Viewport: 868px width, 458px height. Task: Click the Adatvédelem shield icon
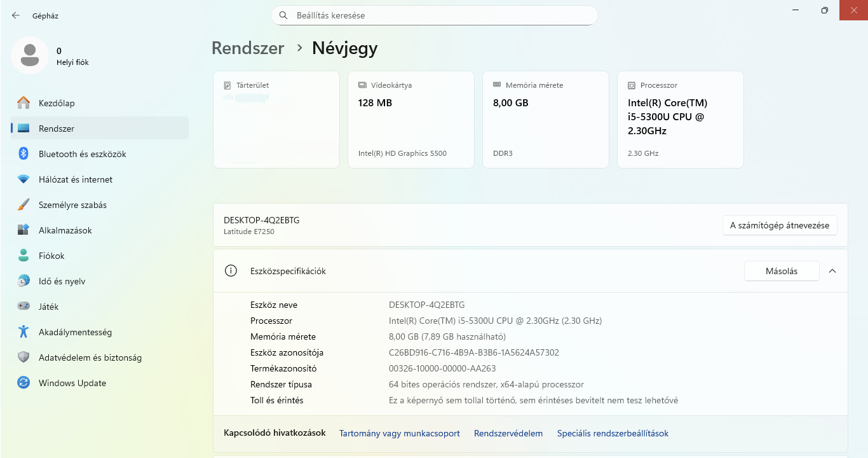pos(24,357)
